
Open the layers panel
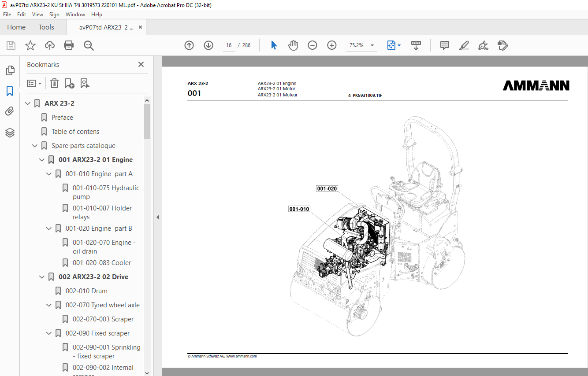click(10, 133)
